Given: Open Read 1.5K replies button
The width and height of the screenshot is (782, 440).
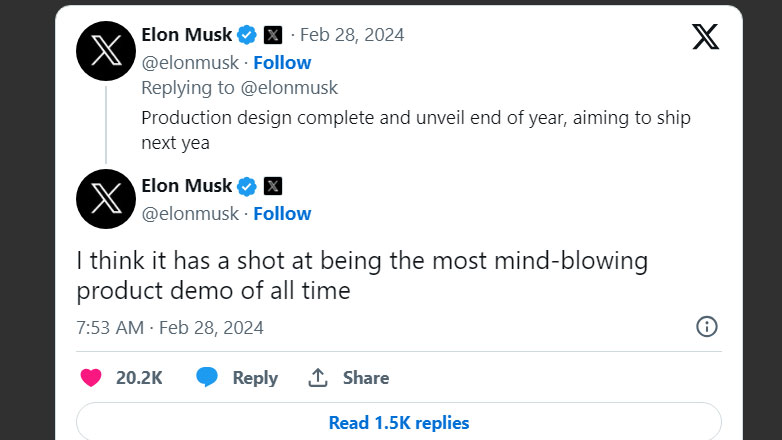Looking at the screenshot, I should pos(398,422).
